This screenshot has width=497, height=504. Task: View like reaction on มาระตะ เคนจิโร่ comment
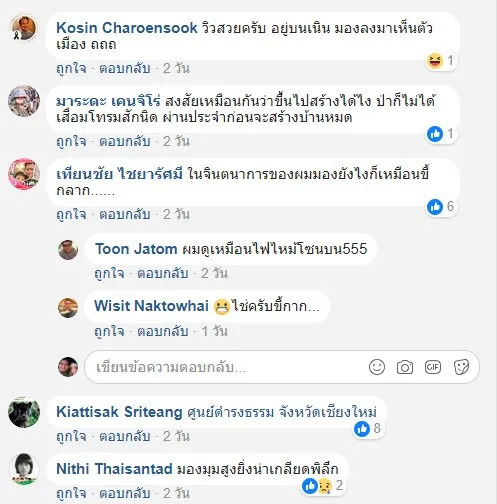pos(441,134)
